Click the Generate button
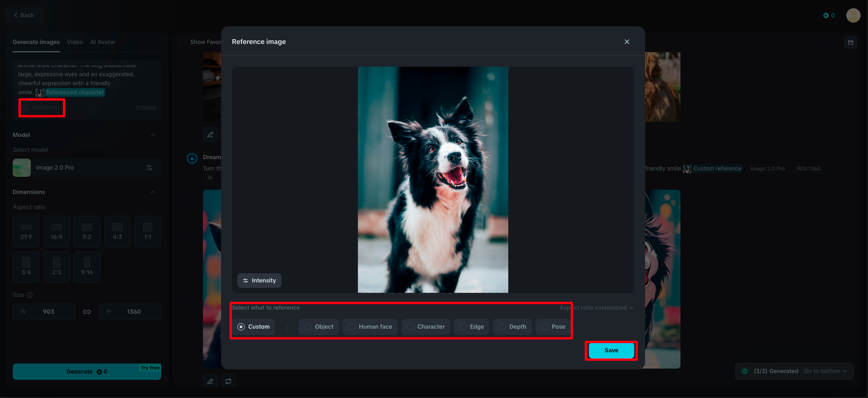The width and height of the screenshot is (868, 398). point(87,372)
